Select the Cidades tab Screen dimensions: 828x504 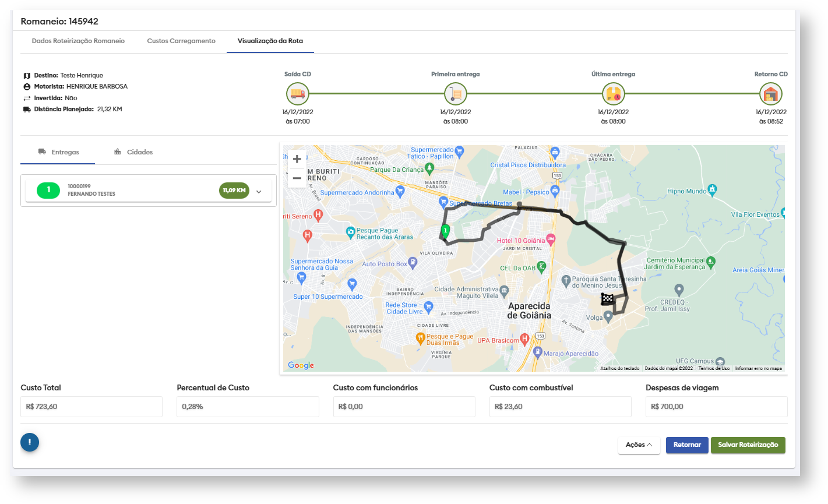coord(133,152)
